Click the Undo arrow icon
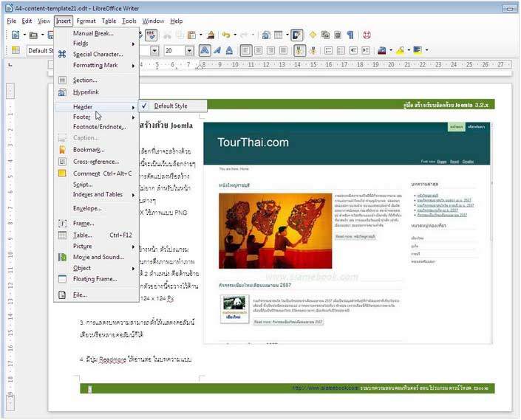This screenshot has height=420, width=521. (226, 35)
